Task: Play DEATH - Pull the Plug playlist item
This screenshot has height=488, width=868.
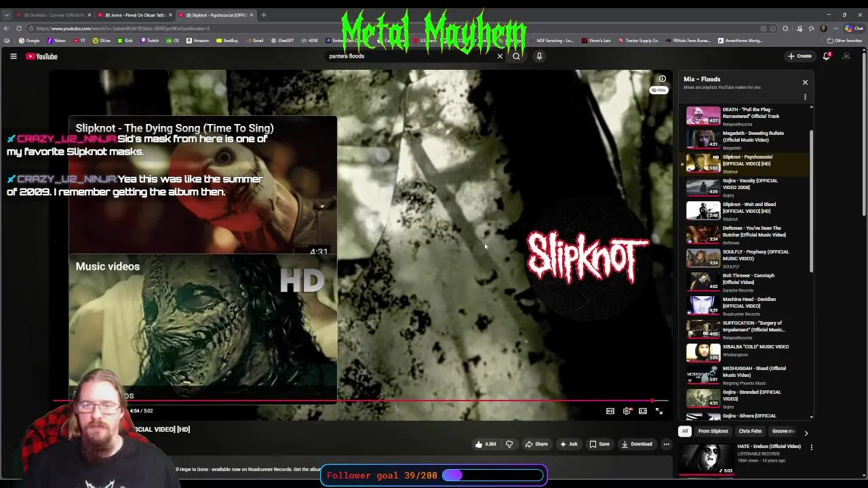Action: (746, 116)
